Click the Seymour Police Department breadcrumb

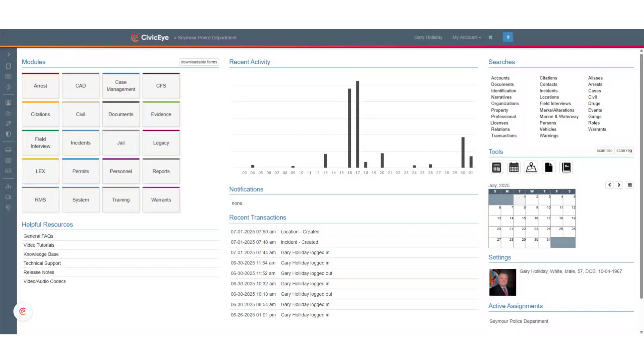[207, 38]
